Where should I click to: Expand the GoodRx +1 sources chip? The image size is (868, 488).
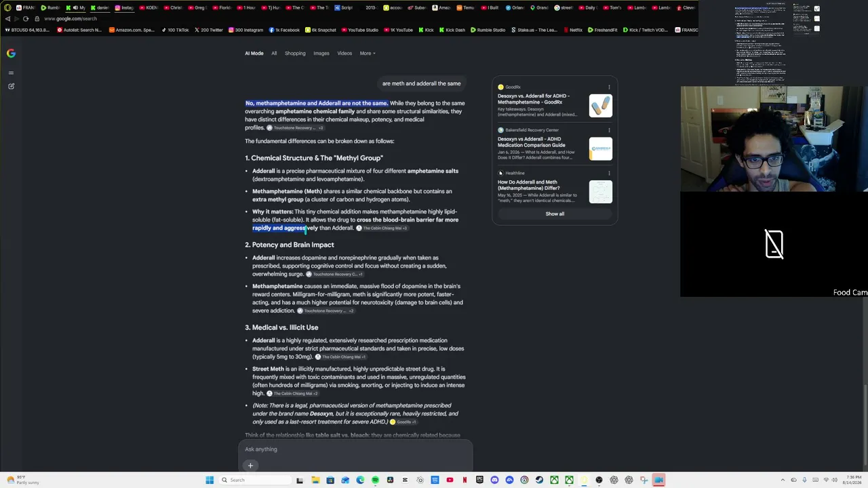403,422
